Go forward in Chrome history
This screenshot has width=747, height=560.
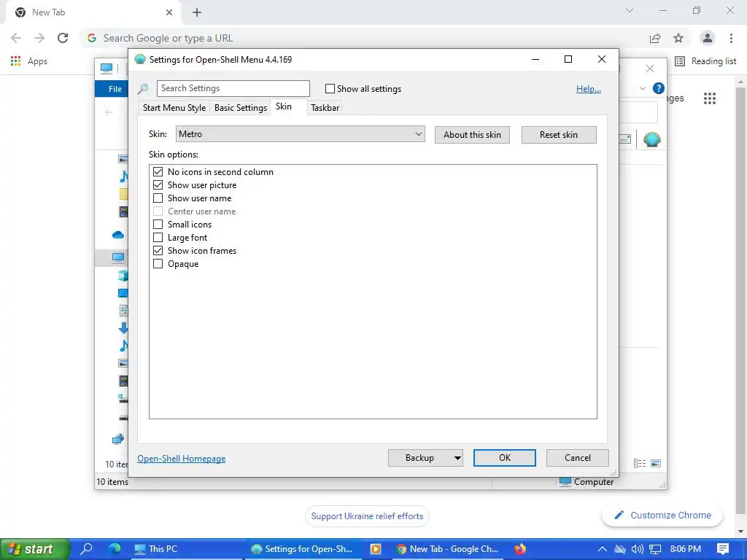tap(39, 38)
